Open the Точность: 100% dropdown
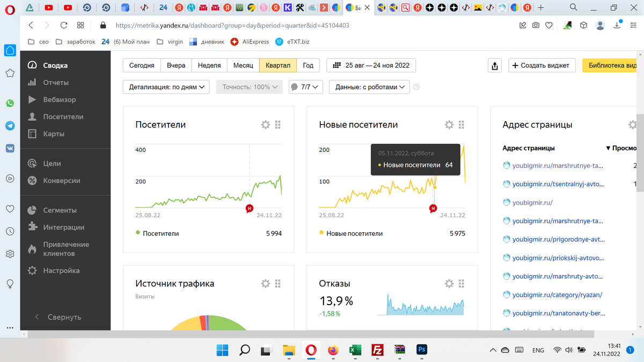This screenshot has height=362, width=644. click(x=249, y=86)
